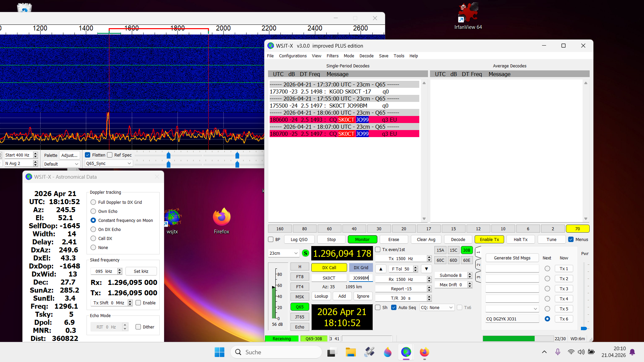Enable the Ref Spec checkbox

pos(110,155)
